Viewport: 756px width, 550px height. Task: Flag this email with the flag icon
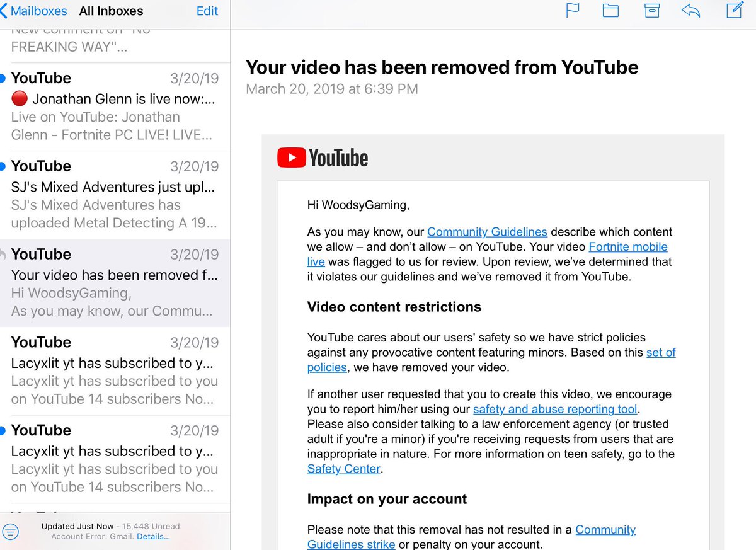coord(573,11)
